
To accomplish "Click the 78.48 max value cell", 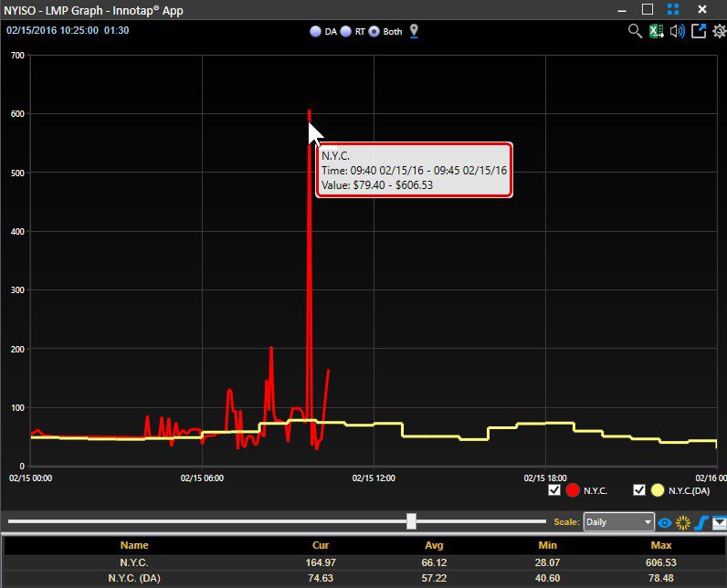I will 661,578.
